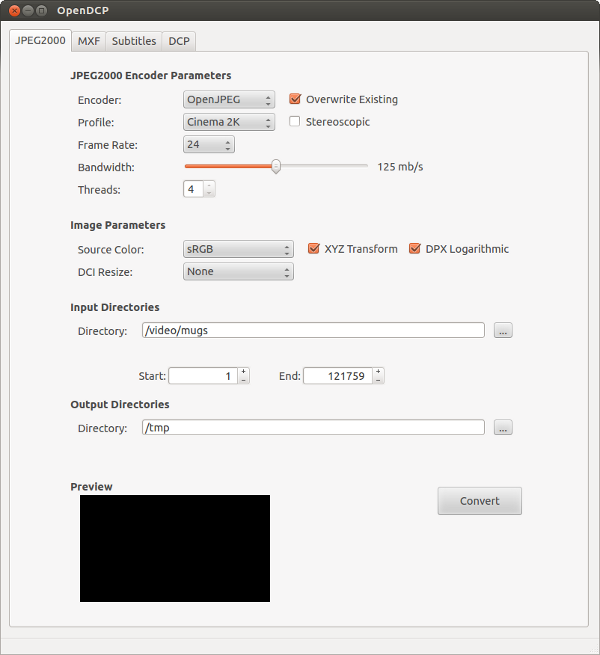Decrease the Threads count with down arrow
Viewport: 600px width, 655px height.
209,193
